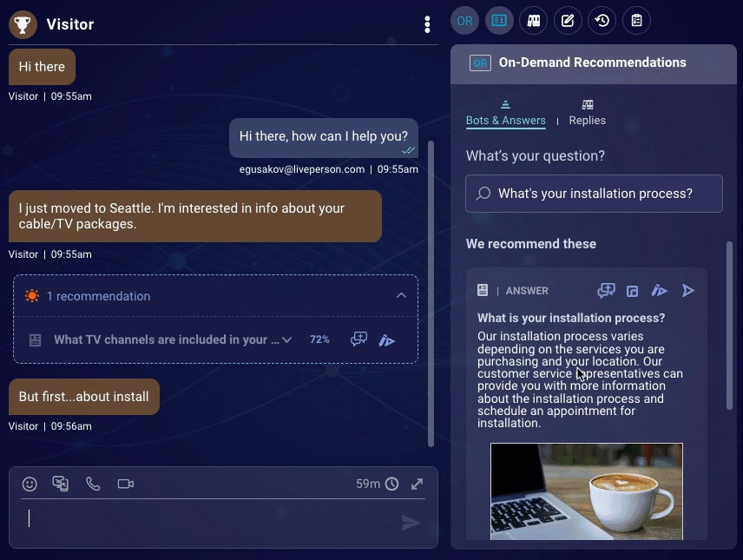Open the notes edit widget

[568, 21]
